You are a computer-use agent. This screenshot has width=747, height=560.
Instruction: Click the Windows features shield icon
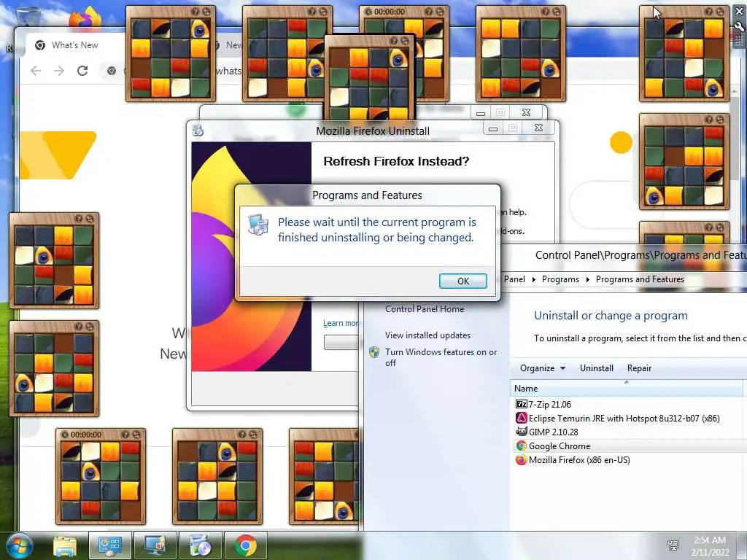coord(374,352)
